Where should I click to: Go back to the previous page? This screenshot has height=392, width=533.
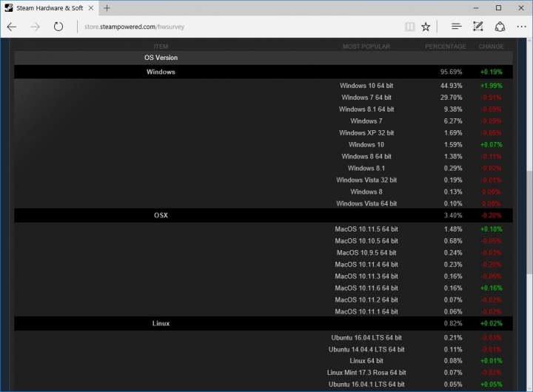tap(12, 27)
